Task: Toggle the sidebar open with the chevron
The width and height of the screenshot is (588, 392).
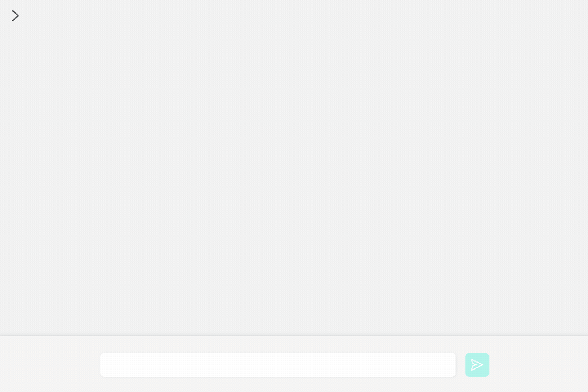Action: point(15,16)
